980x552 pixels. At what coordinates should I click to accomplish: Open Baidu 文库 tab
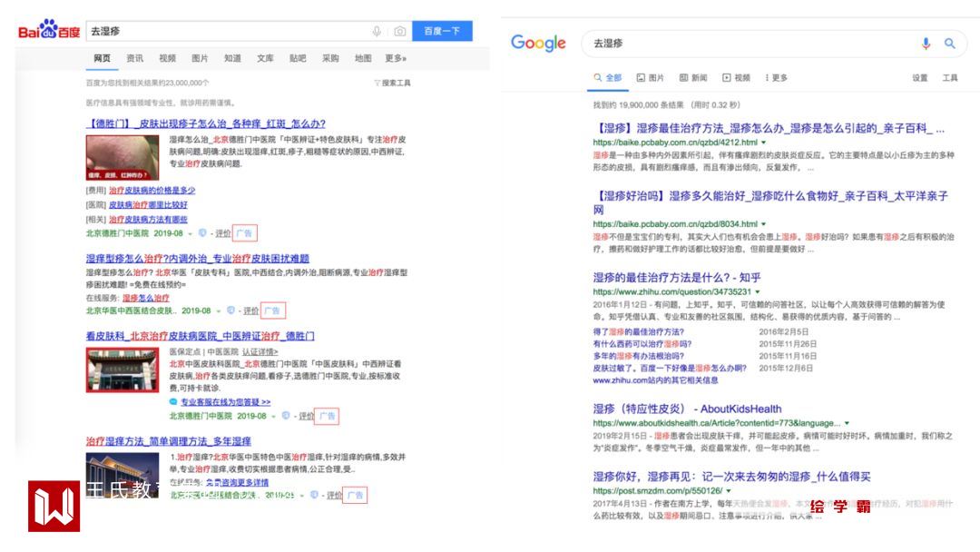click(265, 58)
